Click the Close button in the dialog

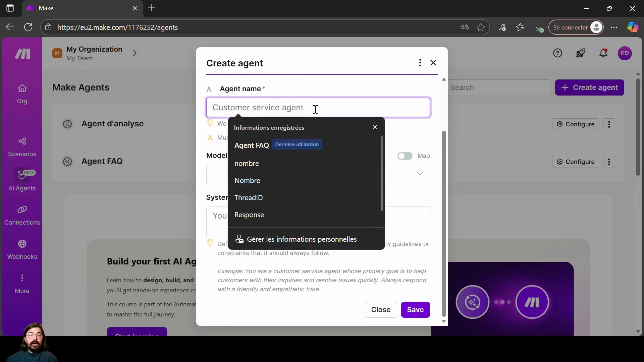pyautogui.click(x=381, y=310)
